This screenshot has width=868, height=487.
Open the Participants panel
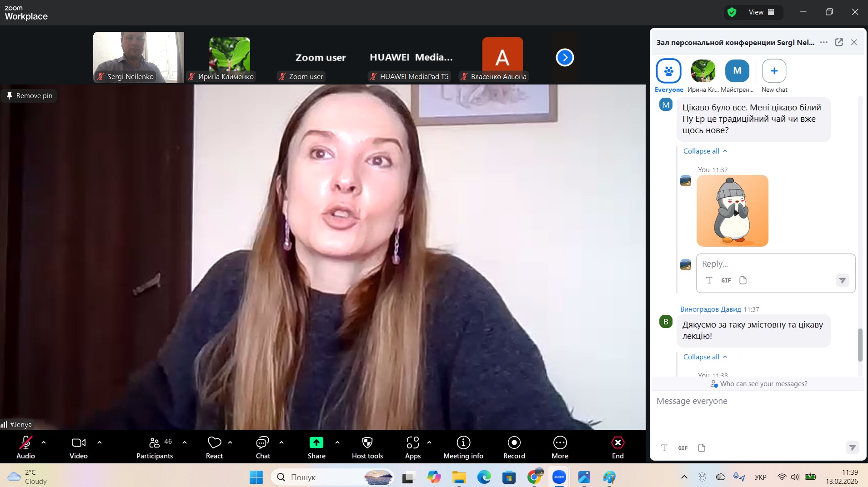click(x=155, y=447)
